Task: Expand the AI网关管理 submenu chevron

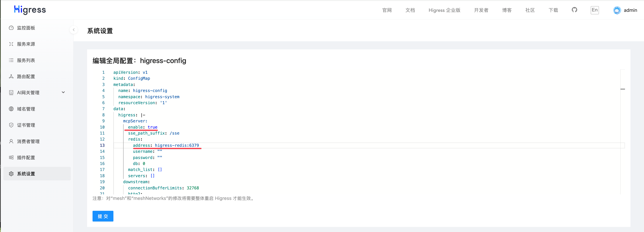Action: coord(63,93)
